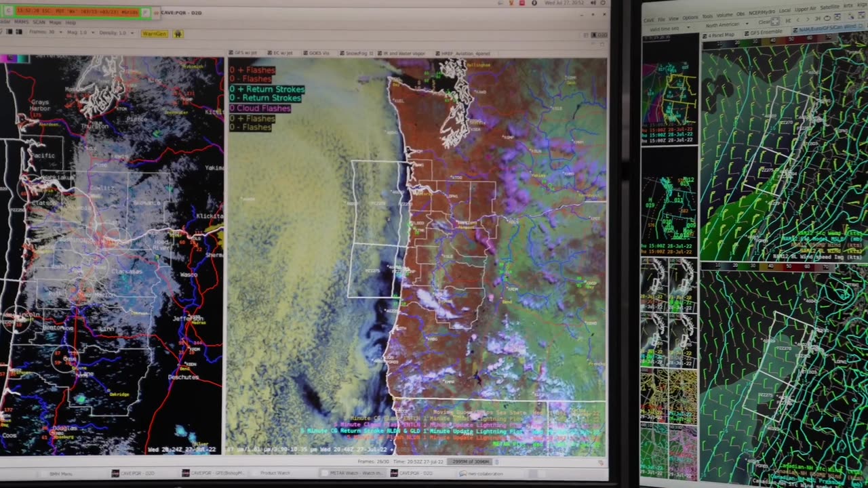Toggle the '0 - Flashes' red legend entry
The image size is (868, 488).
point(250,79)
